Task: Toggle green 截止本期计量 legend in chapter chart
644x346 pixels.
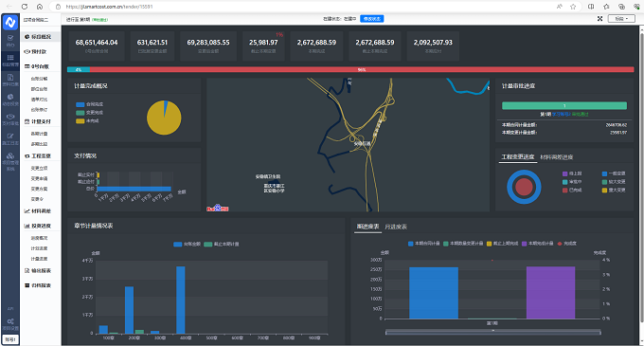Action: [x=222, y=244]
